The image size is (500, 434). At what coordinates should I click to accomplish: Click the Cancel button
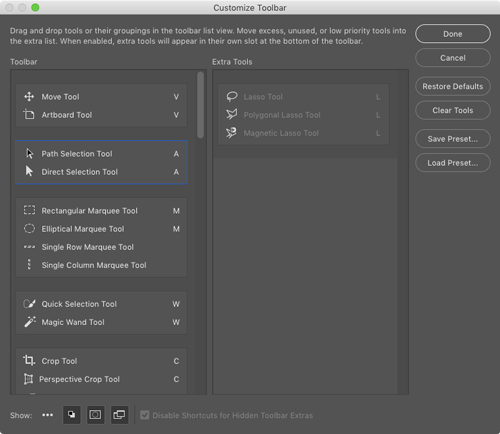point(453,58)
